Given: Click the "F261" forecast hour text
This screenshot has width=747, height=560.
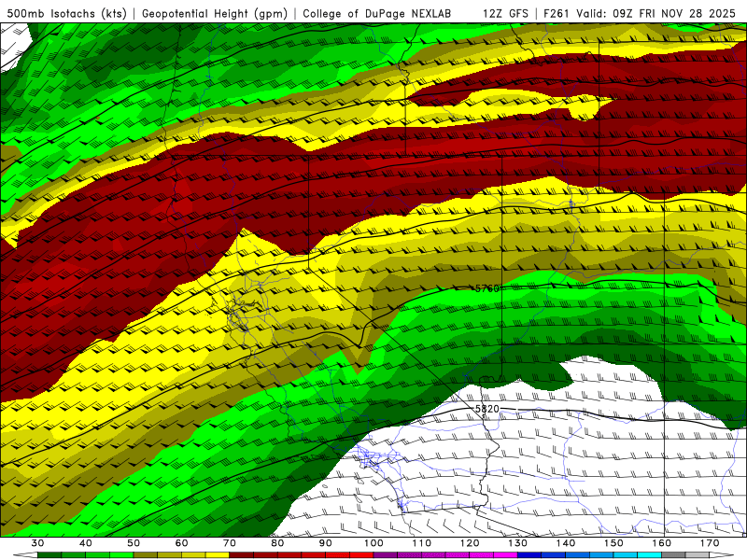Looking at the screenshot, I should (557, 14).
